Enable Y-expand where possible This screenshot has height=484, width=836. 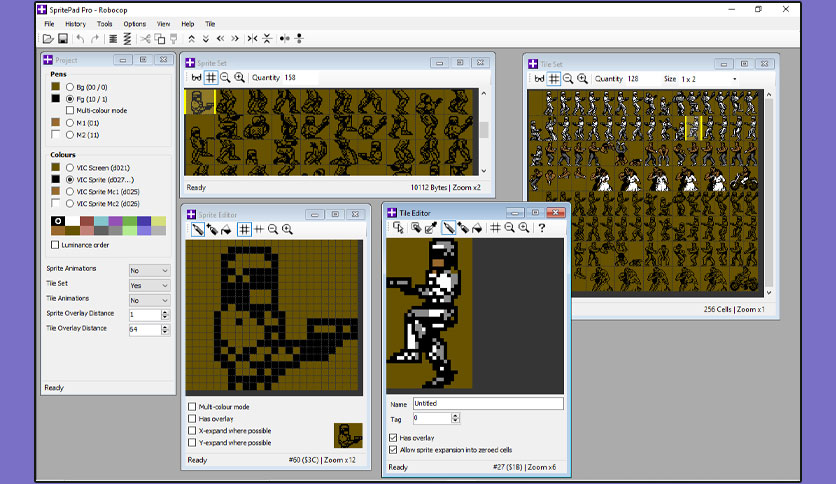click(x=192, y=442)
